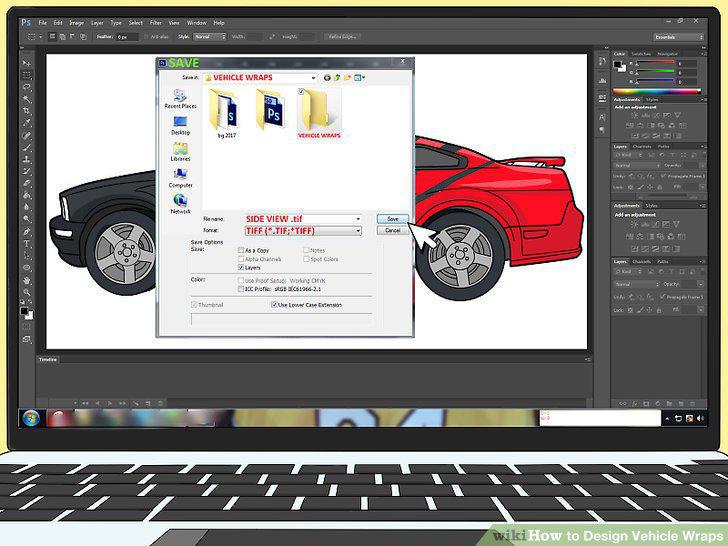Select the Type tool

[26, 244]
